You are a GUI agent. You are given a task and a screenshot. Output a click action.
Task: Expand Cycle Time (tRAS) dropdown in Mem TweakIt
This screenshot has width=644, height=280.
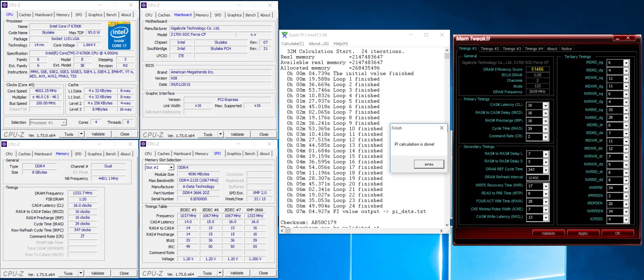pyautogui.click(x=545, y=129)
